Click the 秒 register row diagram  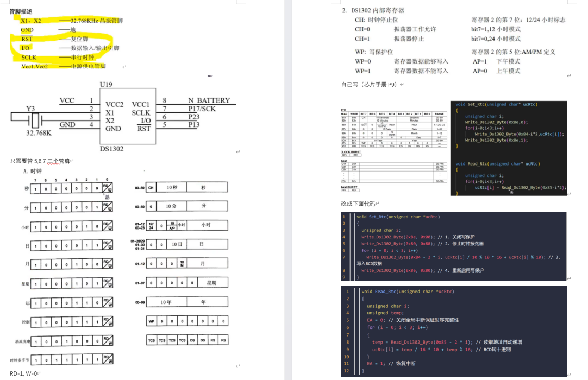[x=72, y=188]
